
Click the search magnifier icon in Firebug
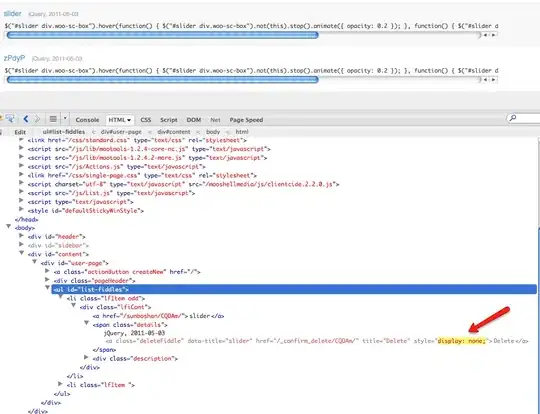click(x=512, y=118)
